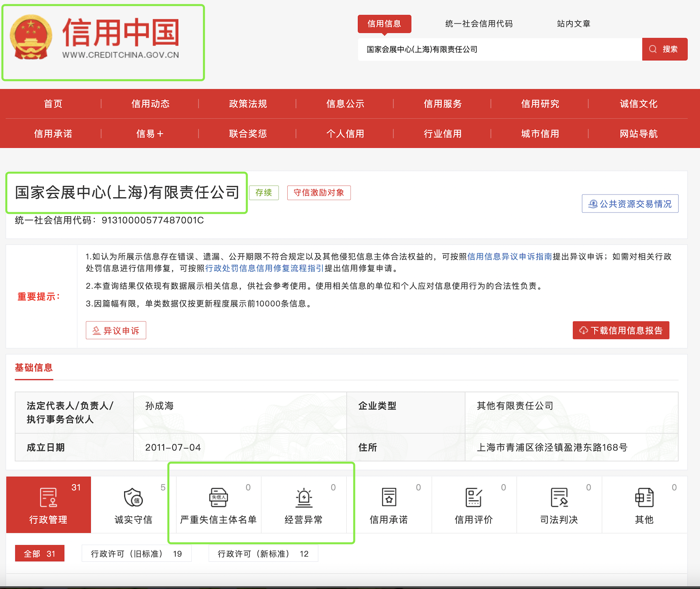Click the 公共资源交易情况 button
Viewport: 700px width, 589px height.
point(630,204)
